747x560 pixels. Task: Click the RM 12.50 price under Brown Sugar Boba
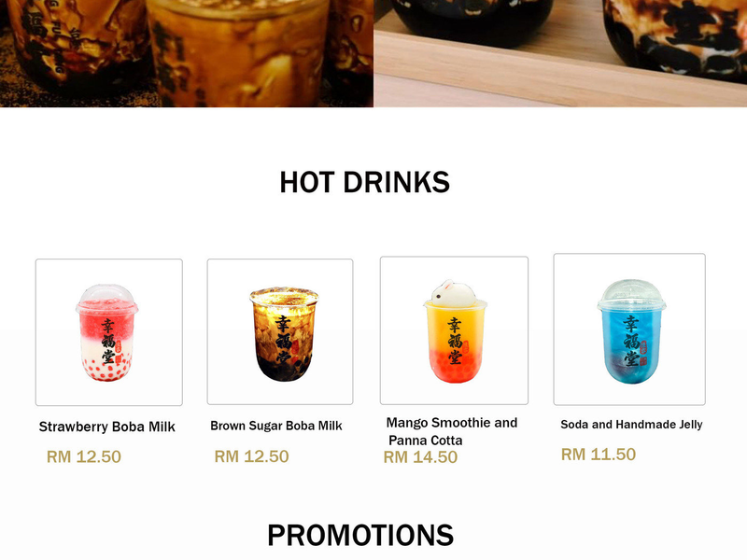(251, 456)
